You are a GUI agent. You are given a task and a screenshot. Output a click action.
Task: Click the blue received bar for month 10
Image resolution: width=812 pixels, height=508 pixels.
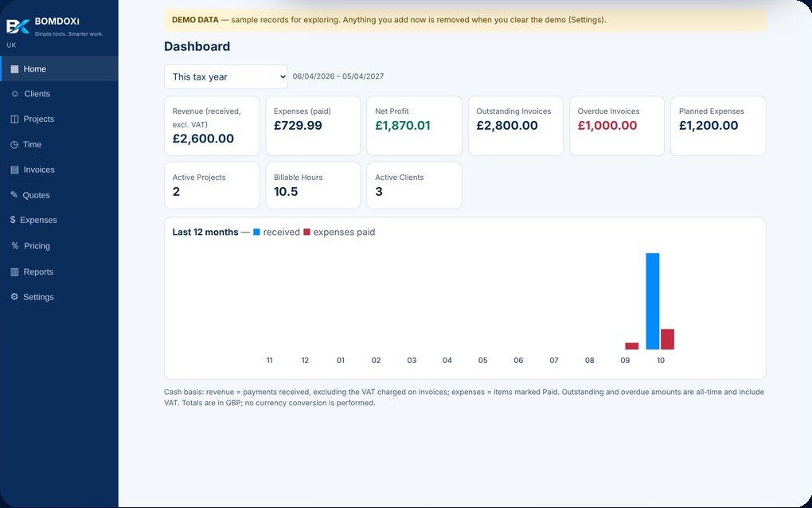[x=653, y=302]
